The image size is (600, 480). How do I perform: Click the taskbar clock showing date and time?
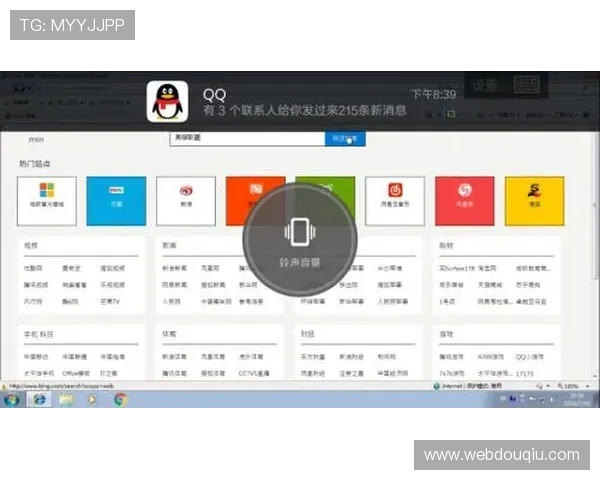(576, 400)
